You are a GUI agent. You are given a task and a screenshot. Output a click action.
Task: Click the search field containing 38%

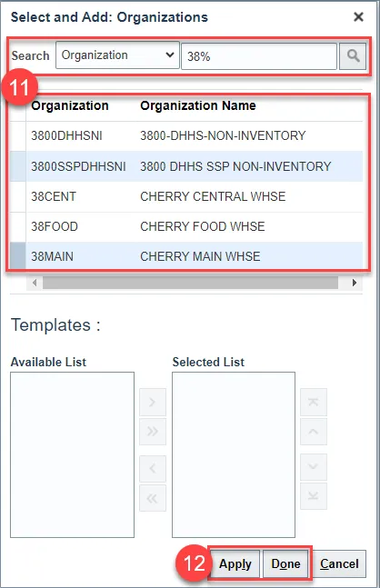[x=259, y=56]
